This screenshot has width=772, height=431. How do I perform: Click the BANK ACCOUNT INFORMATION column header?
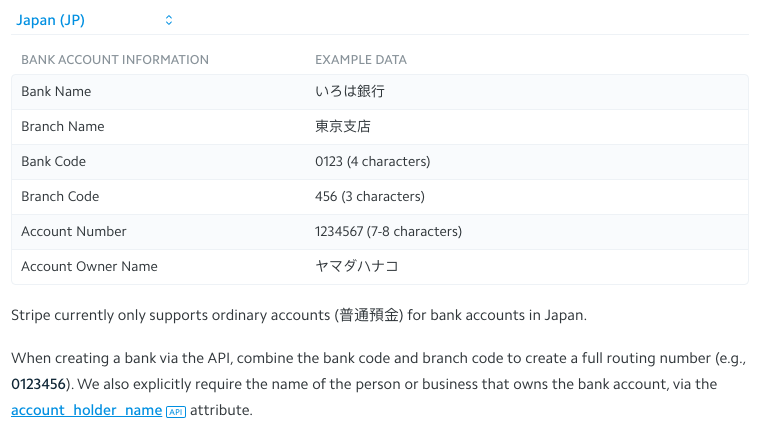pos(115,60)
